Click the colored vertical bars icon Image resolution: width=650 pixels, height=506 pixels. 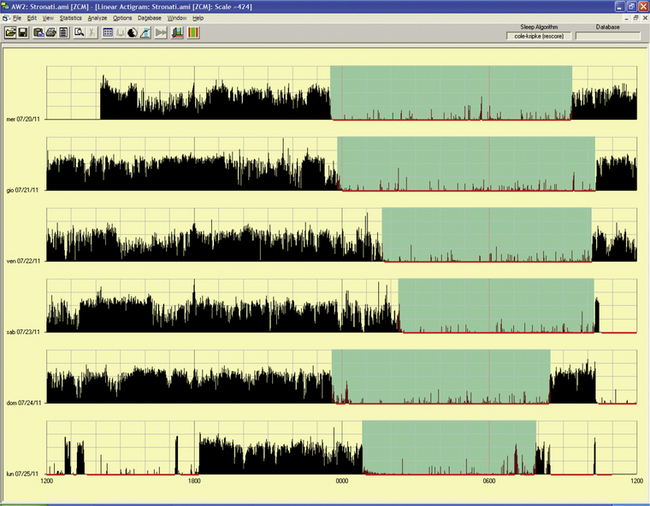[x=192, y=33]
